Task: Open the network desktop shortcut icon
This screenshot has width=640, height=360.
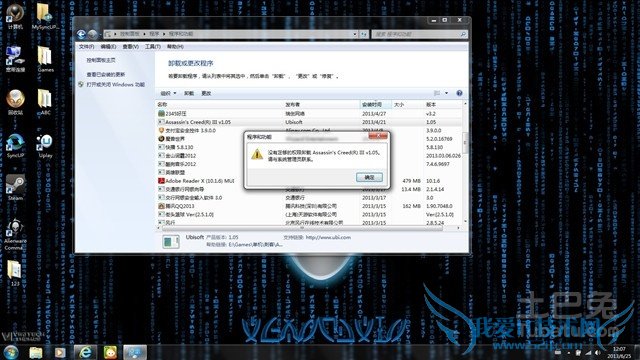Action: (15, 59)
